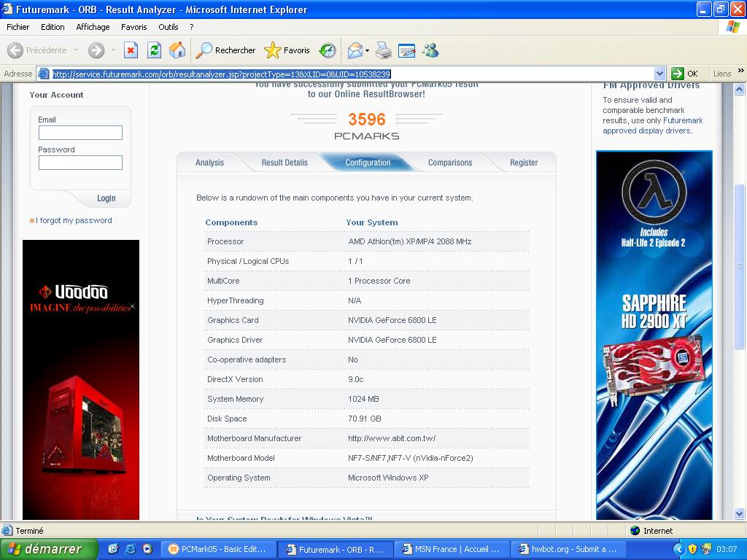Click the Email input field
The image size is (747, 560).
(x=80, y=133)
